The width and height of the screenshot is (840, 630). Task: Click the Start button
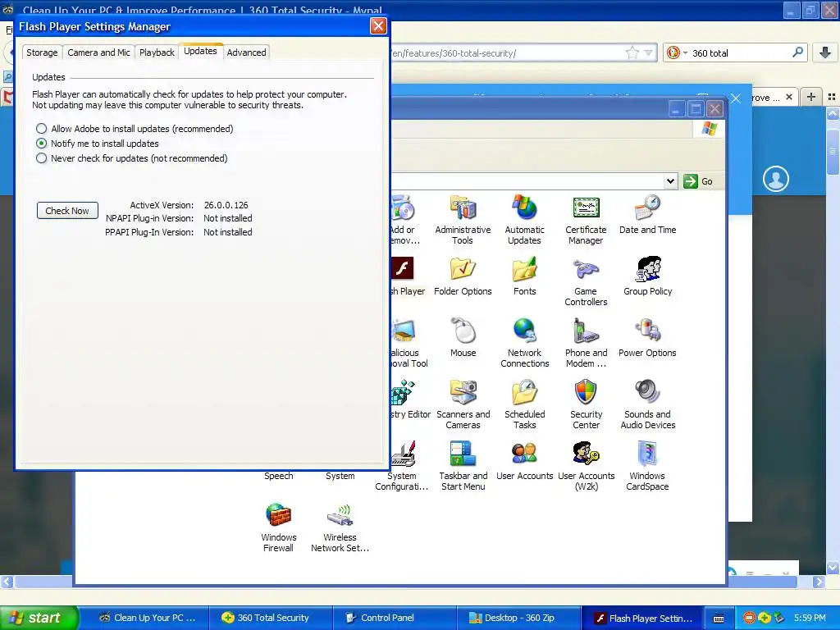point(39,618)
